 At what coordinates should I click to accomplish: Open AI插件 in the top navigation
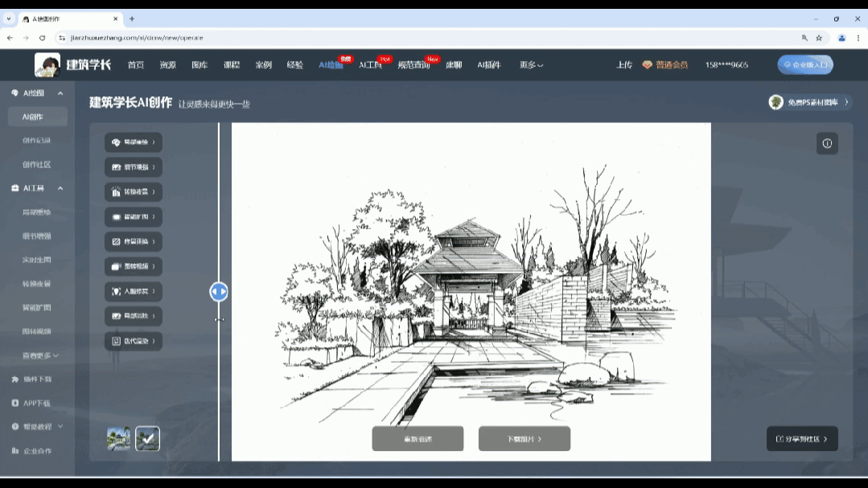[489, 65]
